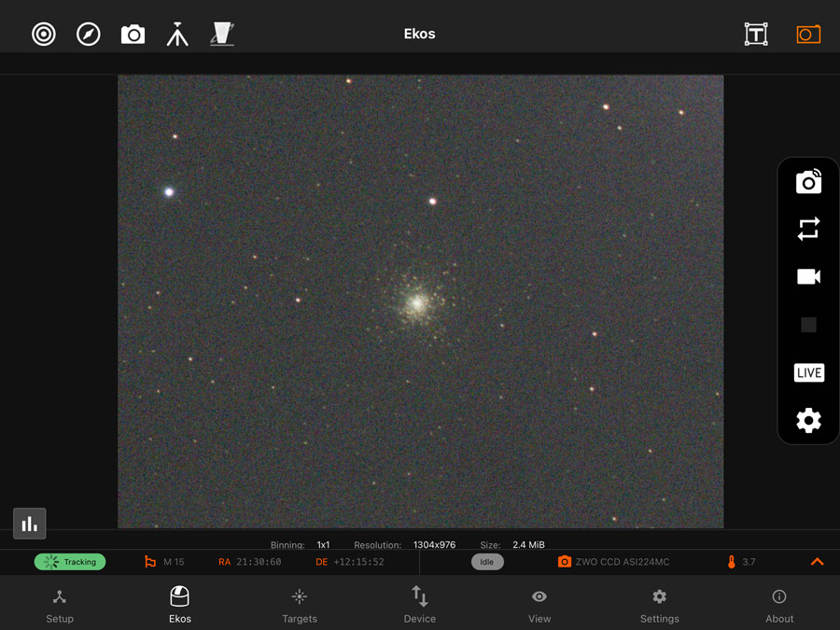Click the orange camera frame icon

pyautogui.click(x=808, y=35)
